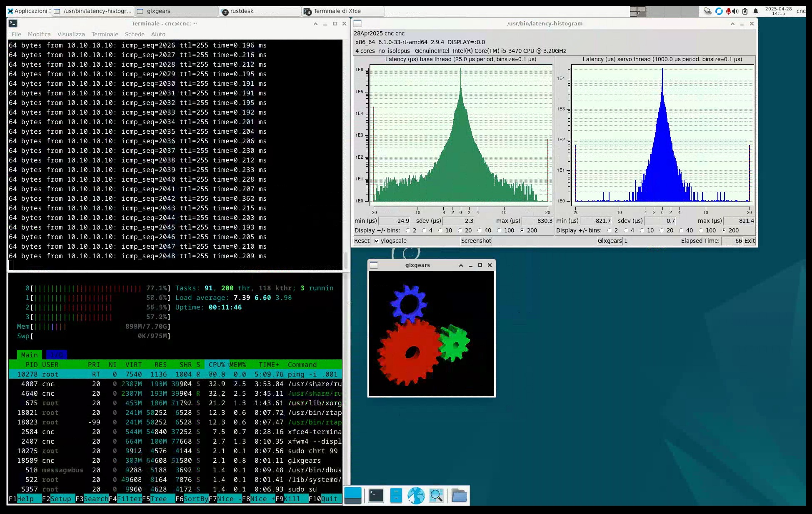Select base thread bins radio 4
This screenshot has height=514, width=812.
tap(424, 230)
